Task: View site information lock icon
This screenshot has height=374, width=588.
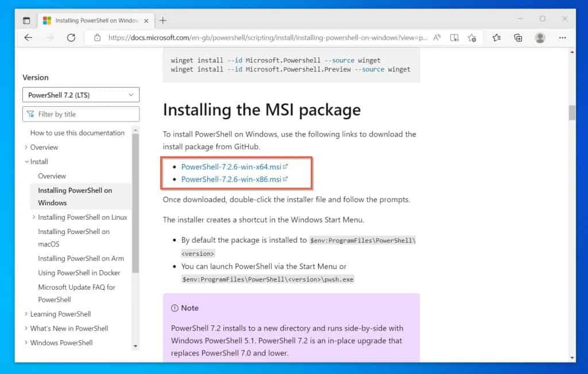Action: [x=97, y=37]
